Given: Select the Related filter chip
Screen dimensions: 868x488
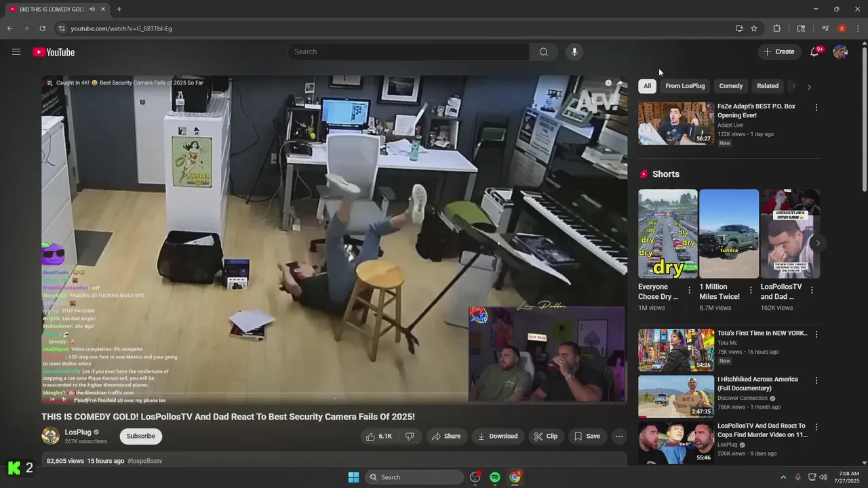Looking at the screenshot, I should click(768, 86).
